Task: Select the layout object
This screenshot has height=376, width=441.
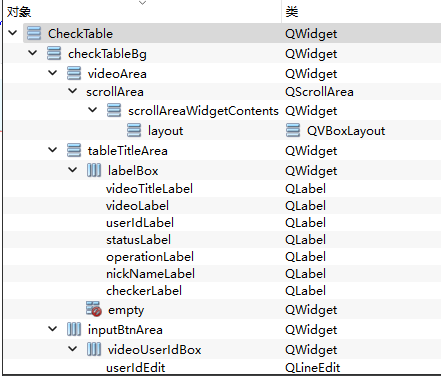Action: tap(166, 131)
